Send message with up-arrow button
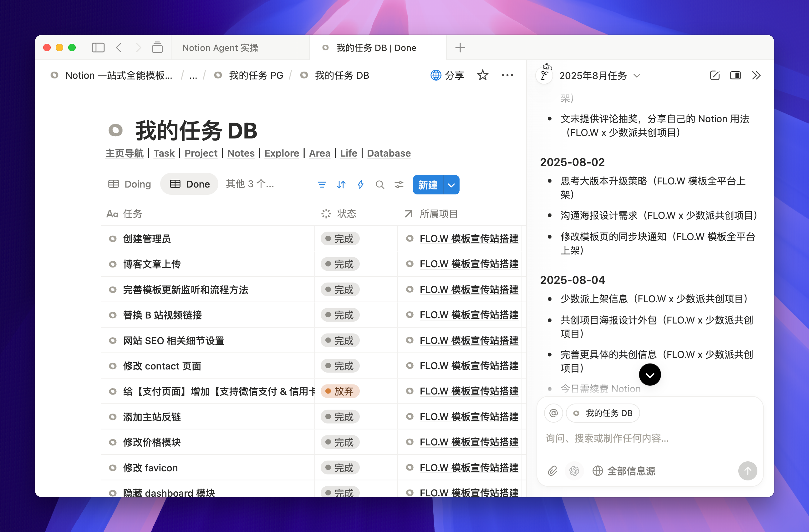This screenshot has width=809, height=532. click(747, 471)
